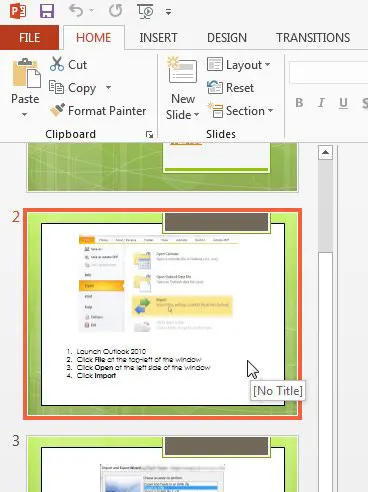Select slide 3 thumbnail
This screenshot has width=368, height=492.
(163, 464)
